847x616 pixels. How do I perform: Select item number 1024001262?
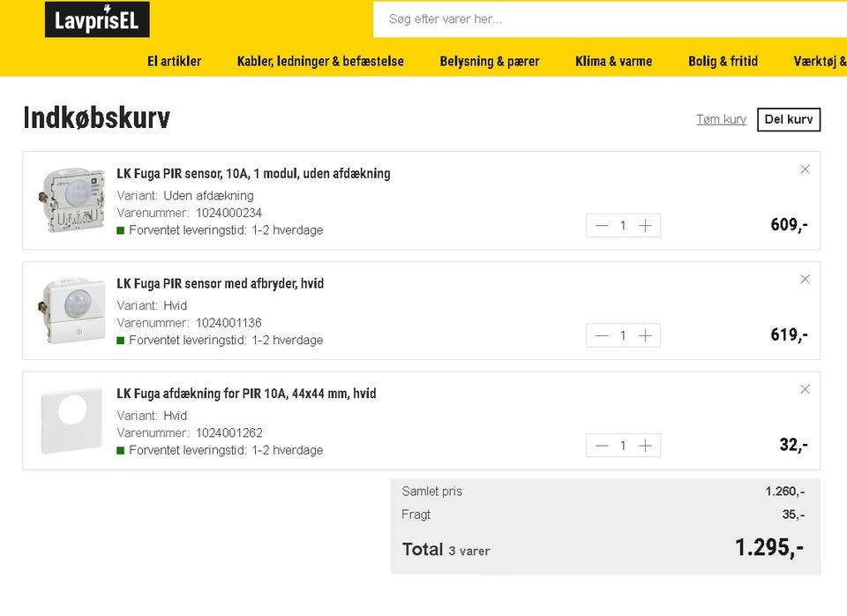pos(229,432)
